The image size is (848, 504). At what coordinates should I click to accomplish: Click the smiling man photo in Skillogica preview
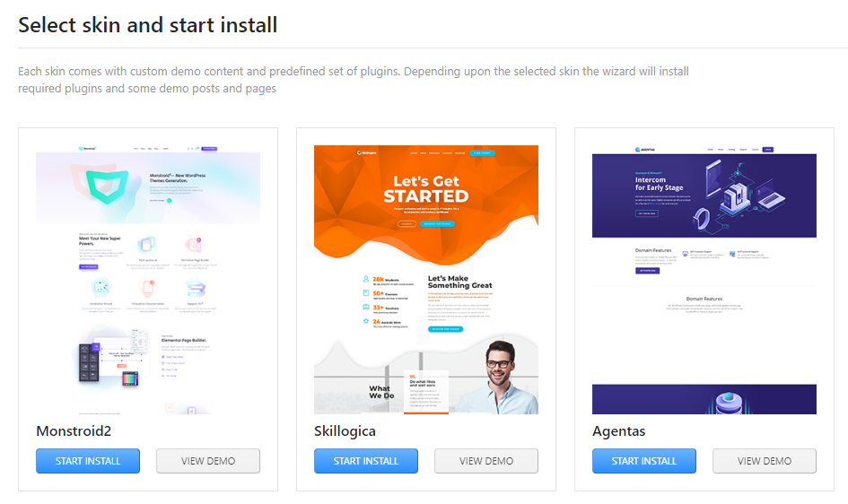coord(501,378)
